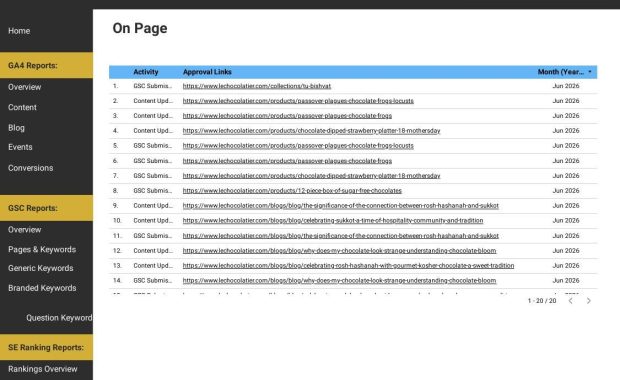Open the Home page in sidebar
620x380 pixels.
(x=19, y=31)
